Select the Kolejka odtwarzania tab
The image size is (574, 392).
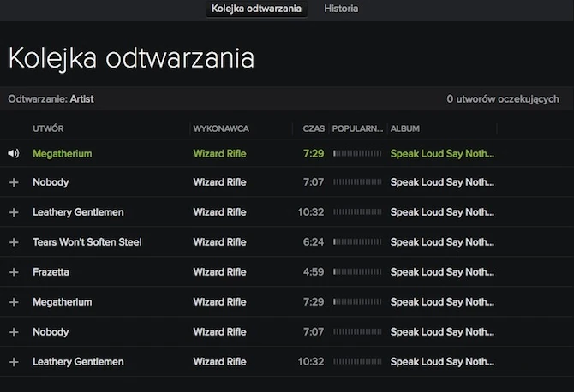pos(257,9)
